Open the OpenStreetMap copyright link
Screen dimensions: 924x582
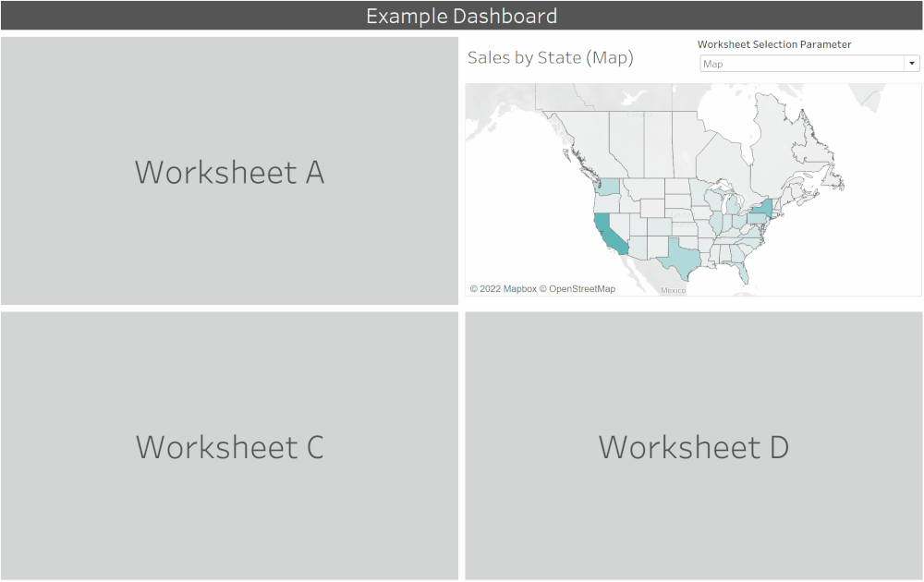click(578, 288)
